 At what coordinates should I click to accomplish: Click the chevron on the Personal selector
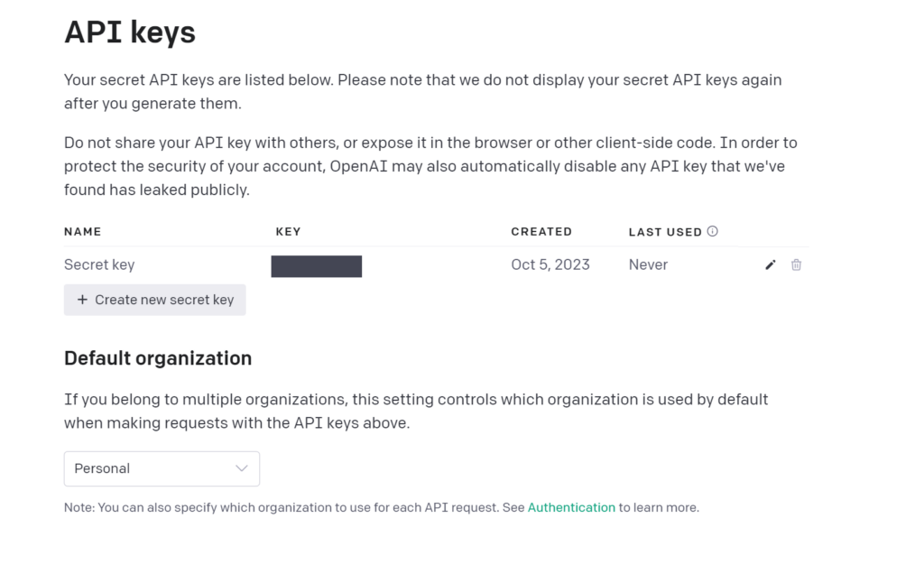coord(242,468)
